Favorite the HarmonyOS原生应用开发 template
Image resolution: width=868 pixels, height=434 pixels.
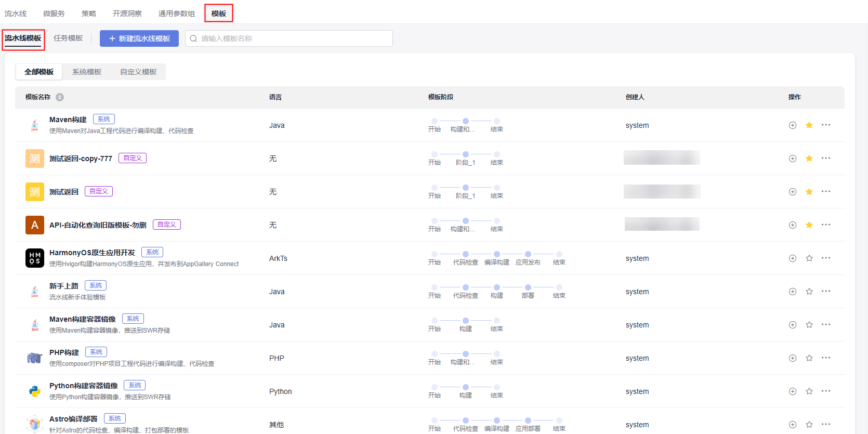(x=809, y=258)
